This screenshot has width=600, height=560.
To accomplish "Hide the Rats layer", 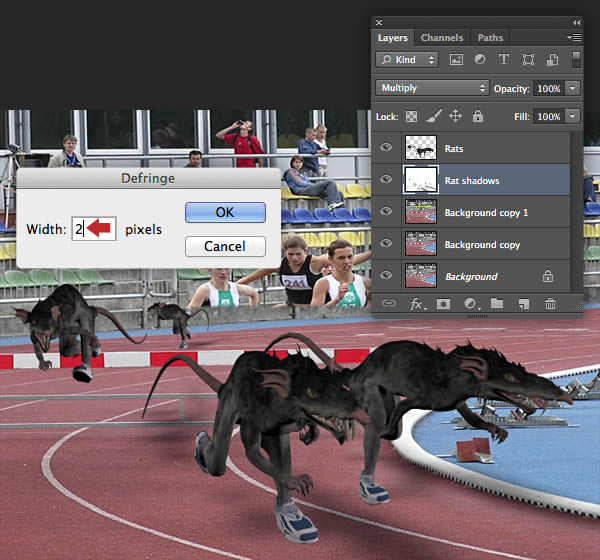I will pyautogui.click(x=386, y=147).
